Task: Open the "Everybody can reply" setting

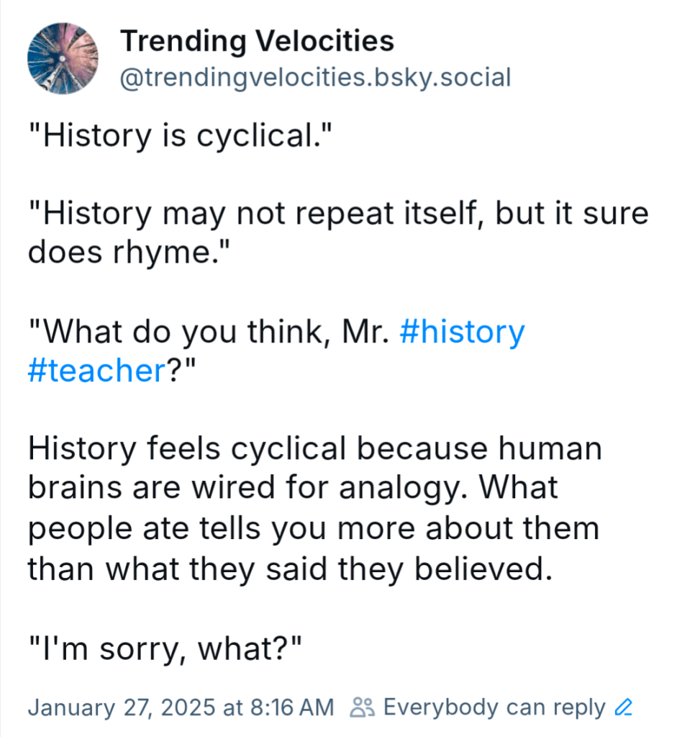Action: (494, 708)
